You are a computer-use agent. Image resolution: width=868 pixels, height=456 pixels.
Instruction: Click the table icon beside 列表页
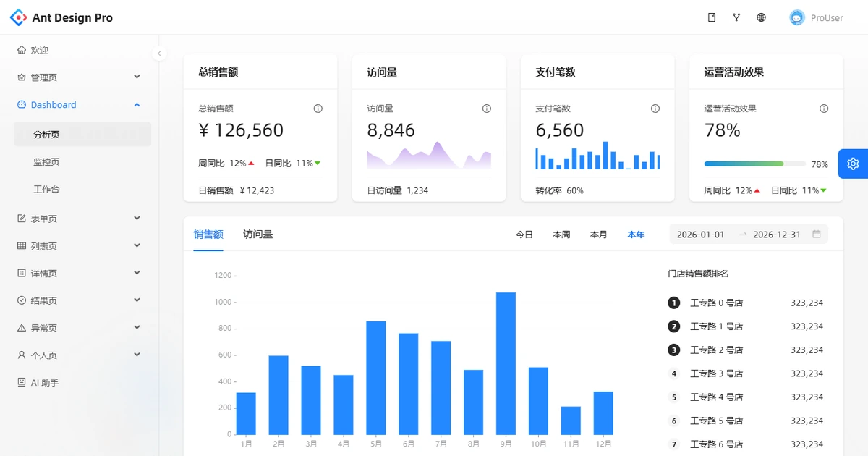(22, 246)
